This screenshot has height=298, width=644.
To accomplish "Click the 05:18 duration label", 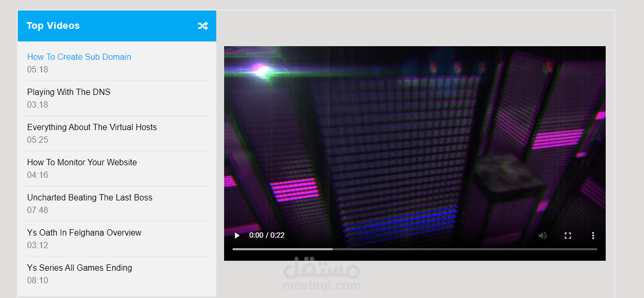I will (x=38, y=70).
